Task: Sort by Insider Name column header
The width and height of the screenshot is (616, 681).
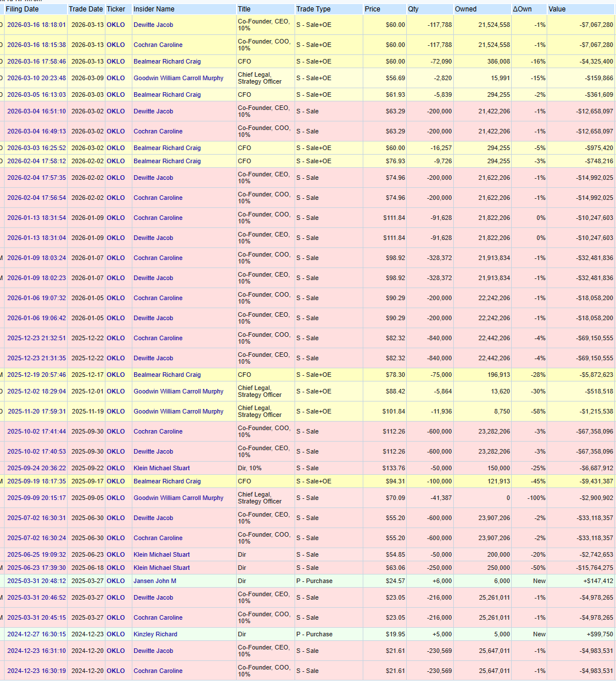Action: [x=154, y=9]
